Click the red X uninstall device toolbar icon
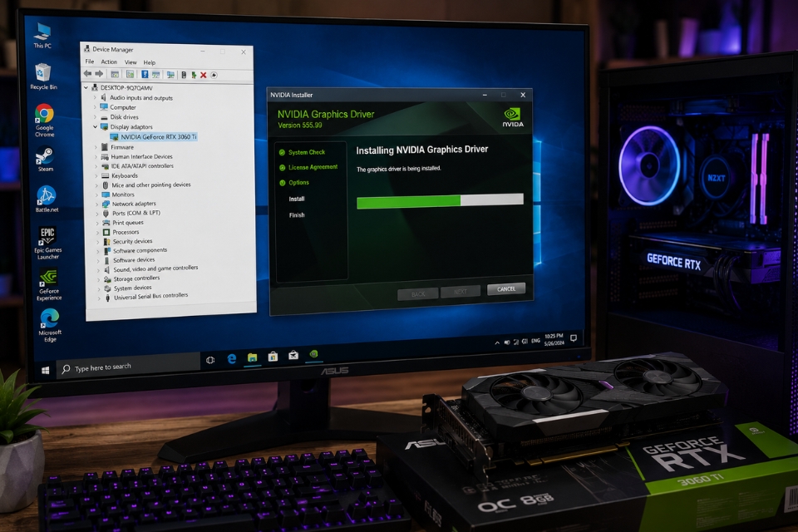Viewport: 798px width, 532px height. click(203, 75)
